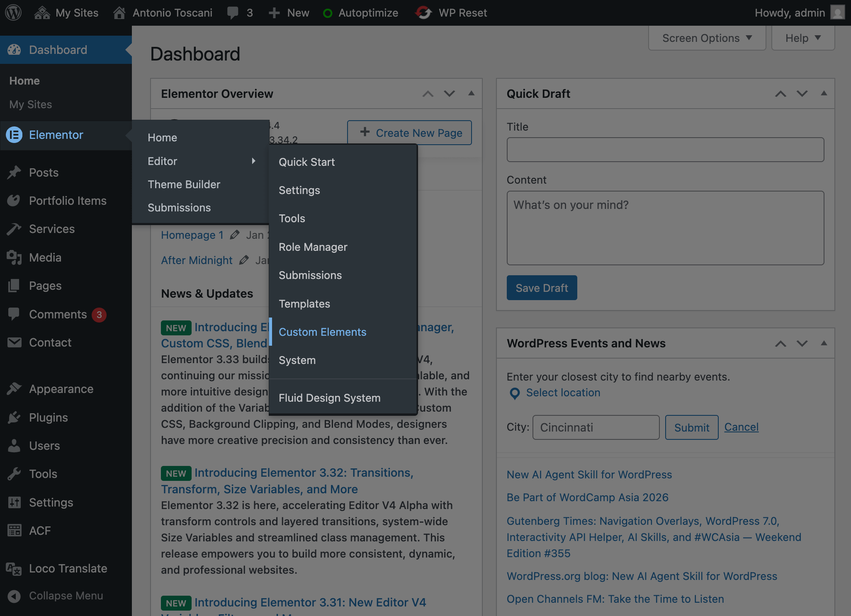Screen dimensions: 851x616
Task: Click into the Quick Draft Title field
Action: pyautogui.click(x=665, y=150)
